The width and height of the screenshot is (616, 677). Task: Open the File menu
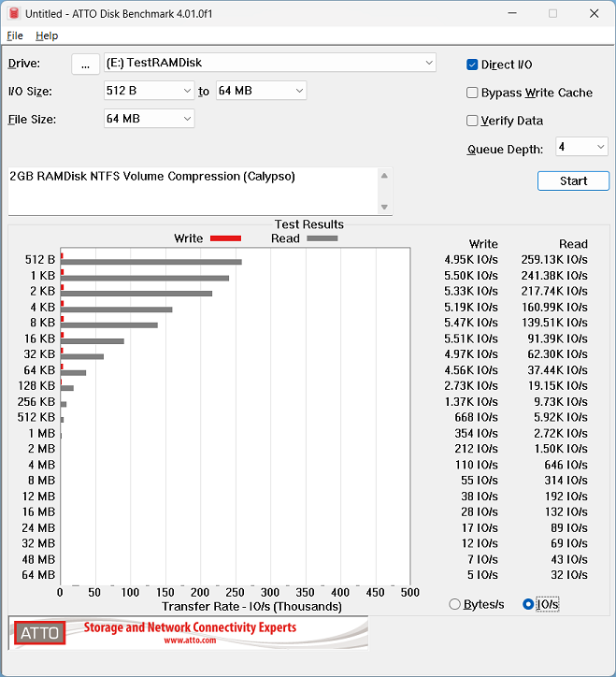[x=15, y=36]
